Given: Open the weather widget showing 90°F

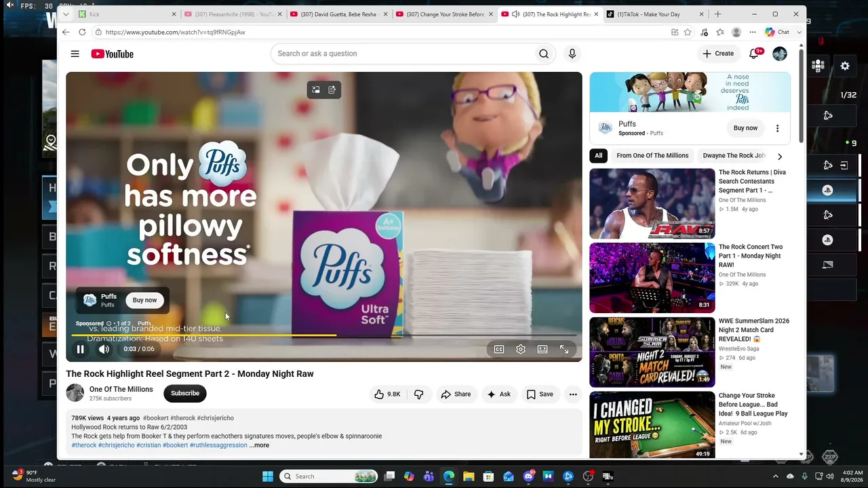Looking at the screenshot, I should [34, 476].
